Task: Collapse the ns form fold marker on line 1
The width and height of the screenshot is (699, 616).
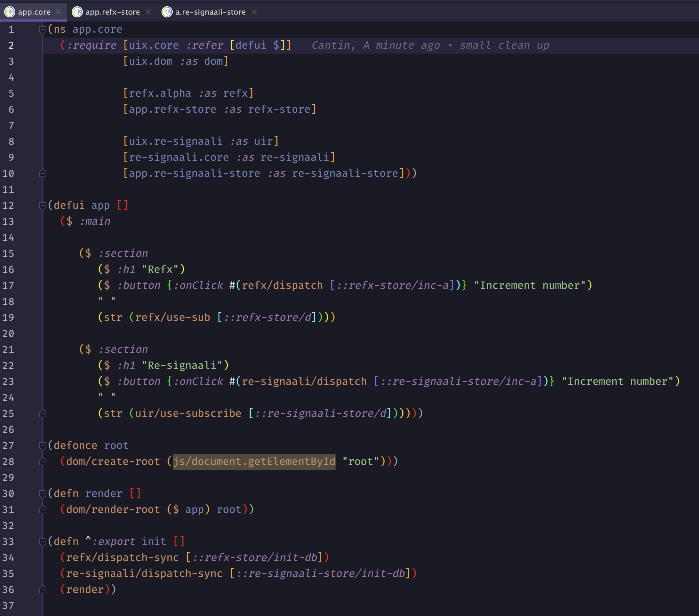Action: 43,30
